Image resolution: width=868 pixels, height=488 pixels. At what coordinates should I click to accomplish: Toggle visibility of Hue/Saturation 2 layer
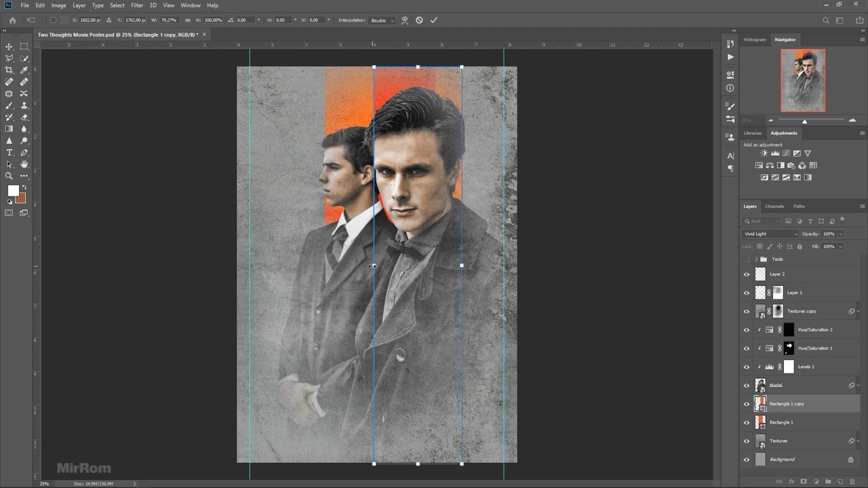(747, 330)
